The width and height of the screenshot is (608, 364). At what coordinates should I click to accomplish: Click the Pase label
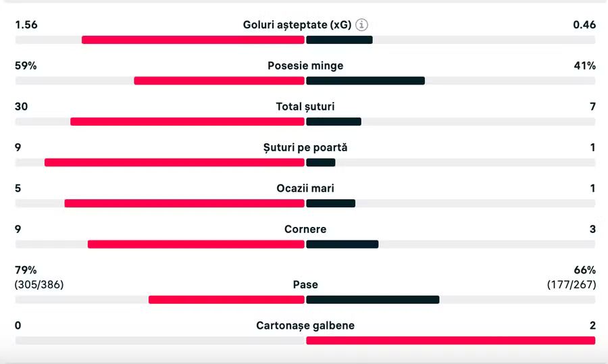coord(305,284)
